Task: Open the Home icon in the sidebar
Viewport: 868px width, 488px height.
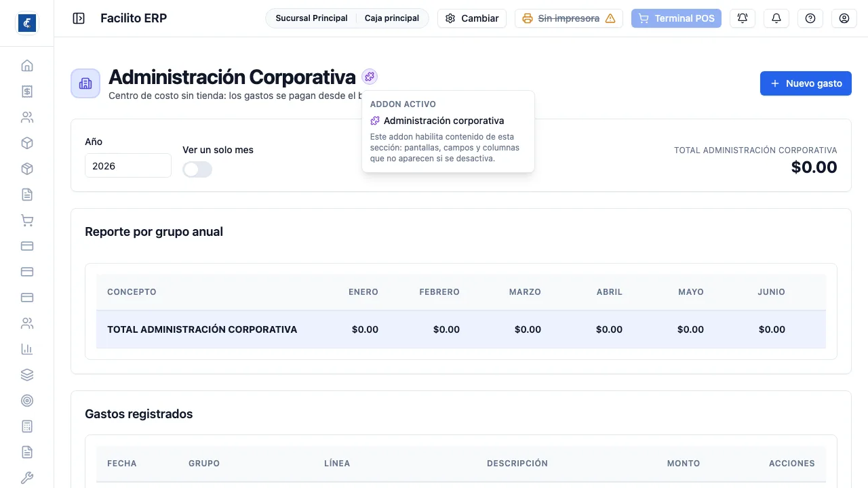Action: [27, 66]
